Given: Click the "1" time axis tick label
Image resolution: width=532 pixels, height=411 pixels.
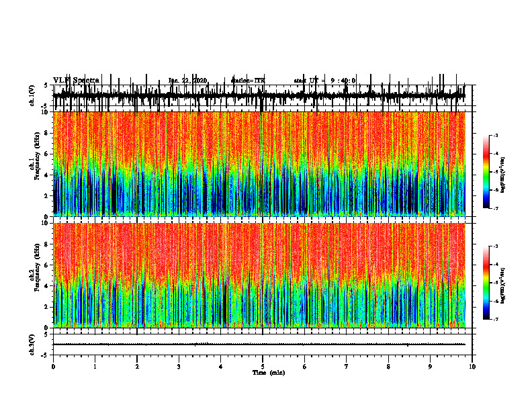Looking at the screenshot, I should point(95,367).
